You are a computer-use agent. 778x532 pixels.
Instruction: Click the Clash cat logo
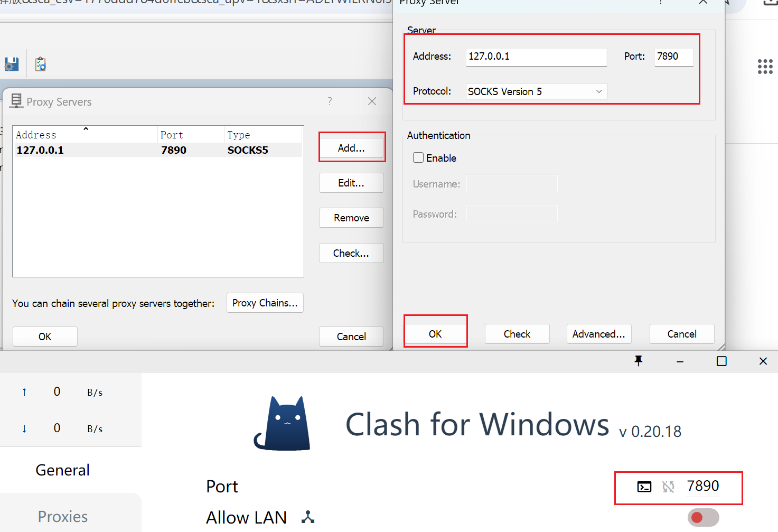click(x=283, y=424)
